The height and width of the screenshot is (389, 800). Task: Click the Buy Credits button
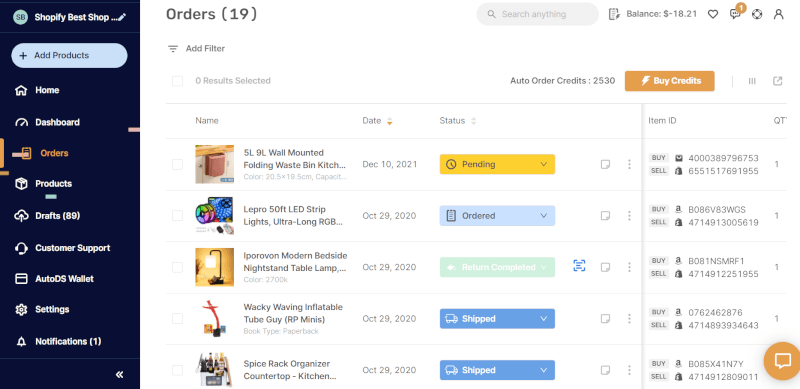coord(669,81)
